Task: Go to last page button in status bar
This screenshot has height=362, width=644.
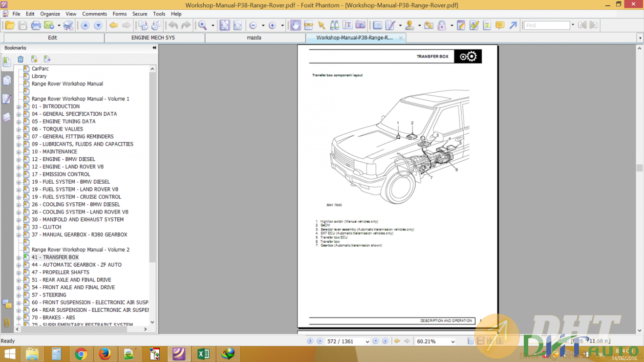Action: coord(385,341)
